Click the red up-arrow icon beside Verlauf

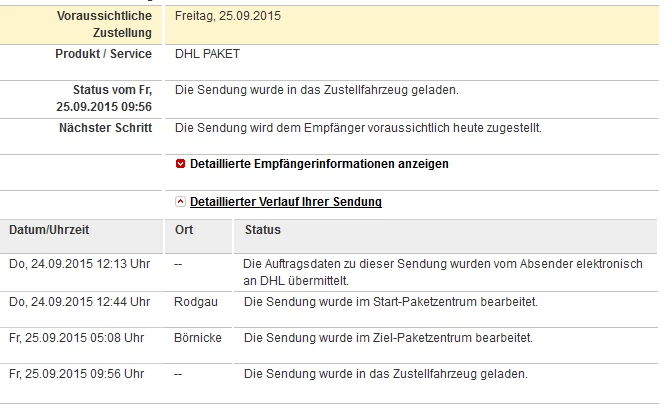(180, 202)
